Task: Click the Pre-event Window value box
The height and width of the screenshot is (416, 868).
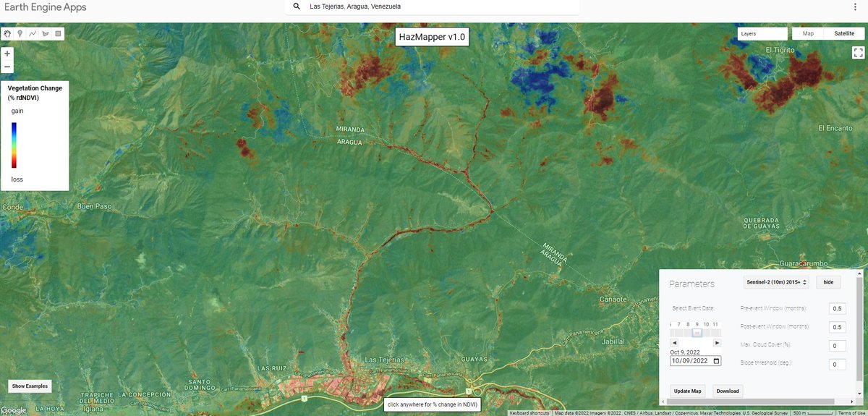Action: 837,308
